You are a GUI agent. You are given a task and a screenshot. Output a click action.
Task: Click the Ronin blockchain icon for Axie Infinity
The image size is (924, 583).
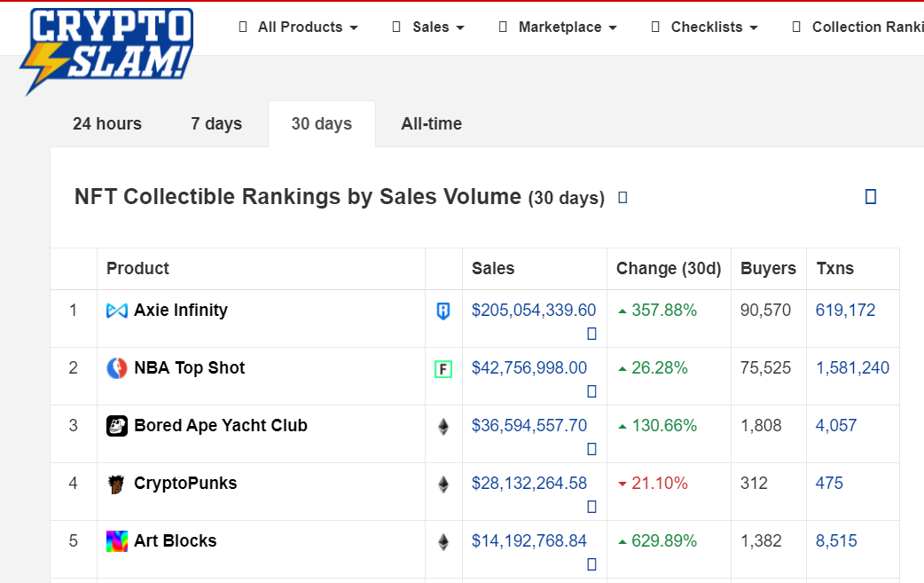click(x=443, y=311)
